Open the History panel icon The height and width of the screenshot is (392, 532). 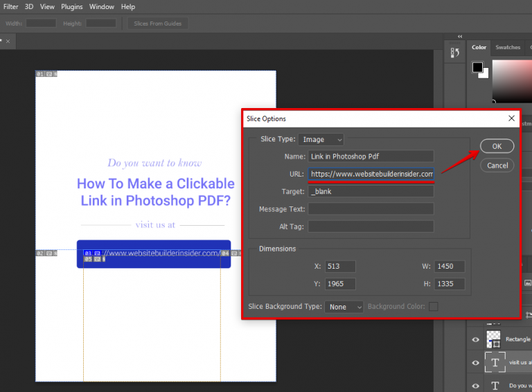(455, 53)
